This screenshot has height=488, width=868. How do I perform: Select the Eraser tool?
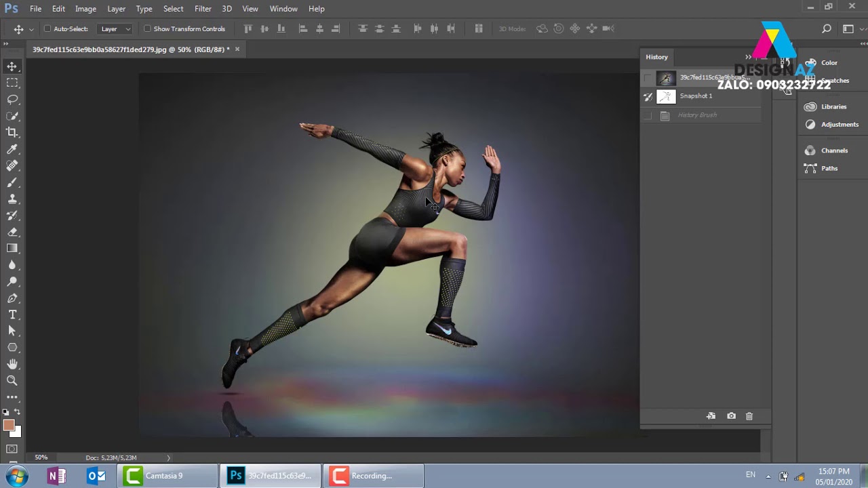12,232
